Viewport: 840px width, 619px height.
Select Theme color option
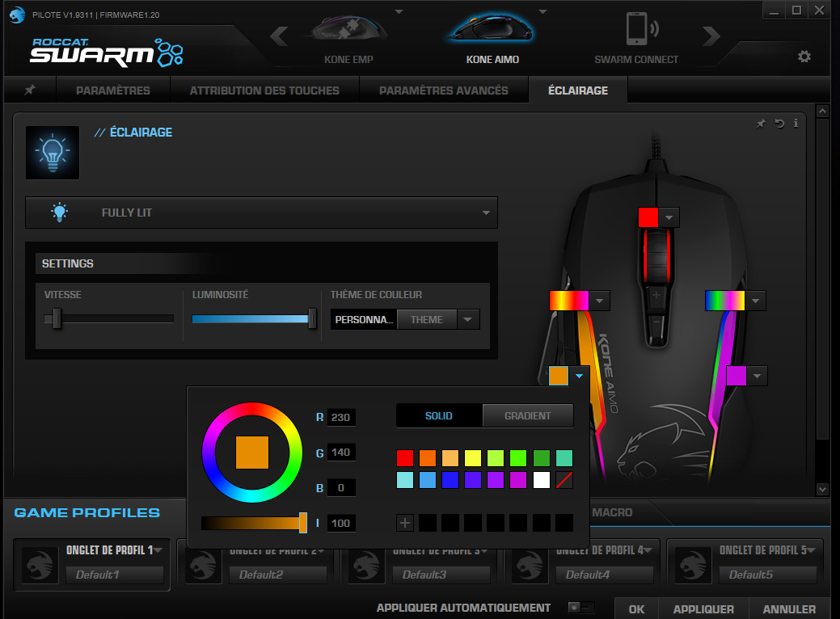(427, 320)
